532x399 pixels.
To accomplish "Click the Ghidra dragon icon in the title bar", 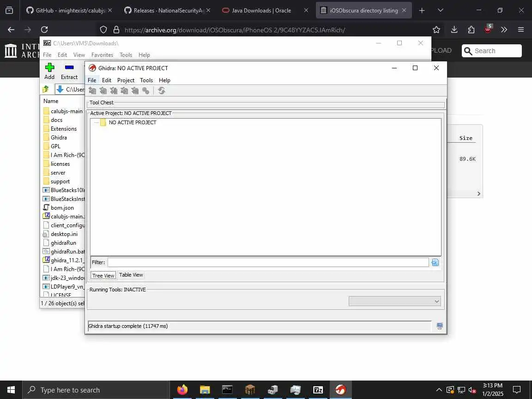I will coord(92,68).
